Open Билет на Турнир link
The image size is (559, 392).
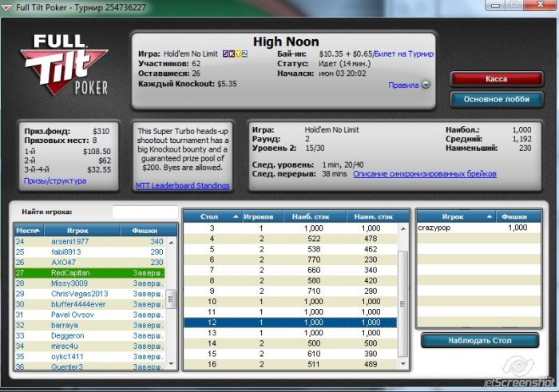pyautogui.click(x=404, y=53)
